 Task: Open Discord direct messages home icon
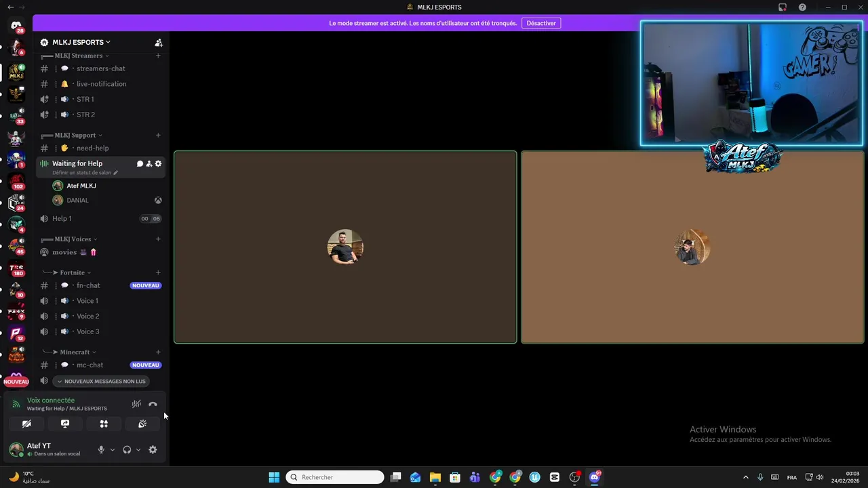click(16, 26)
